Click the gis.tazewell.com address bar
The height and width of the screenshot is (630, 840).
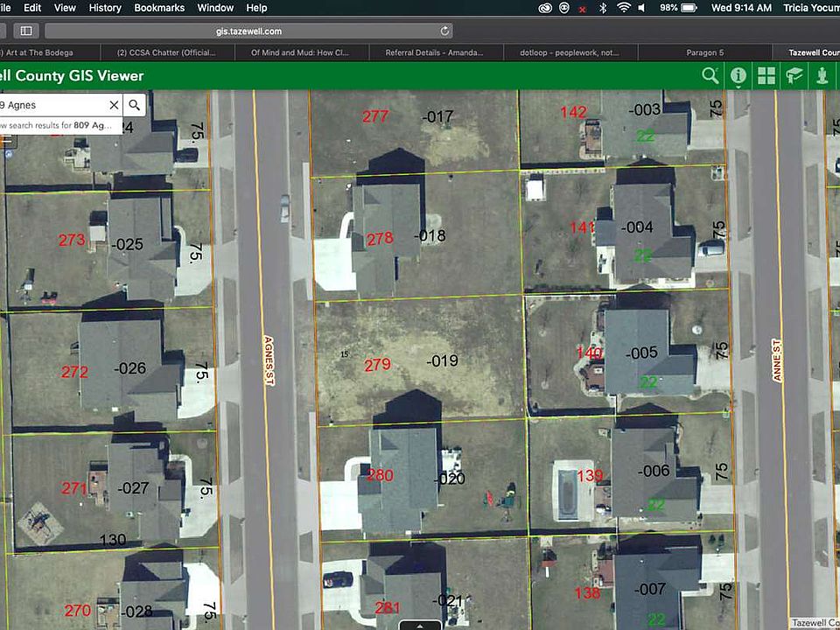point(249,31)
